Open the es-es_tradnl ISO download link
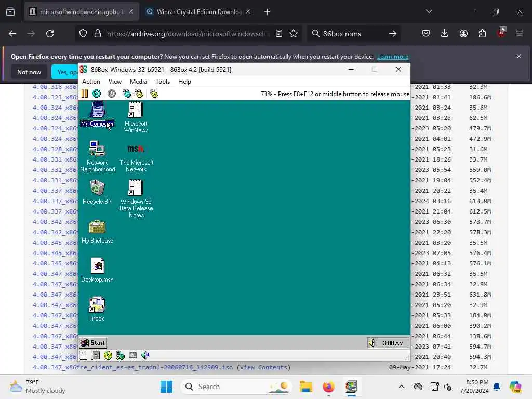Viewport: 532px width, 399px height. pyautogui.click(x=132, y=367)
